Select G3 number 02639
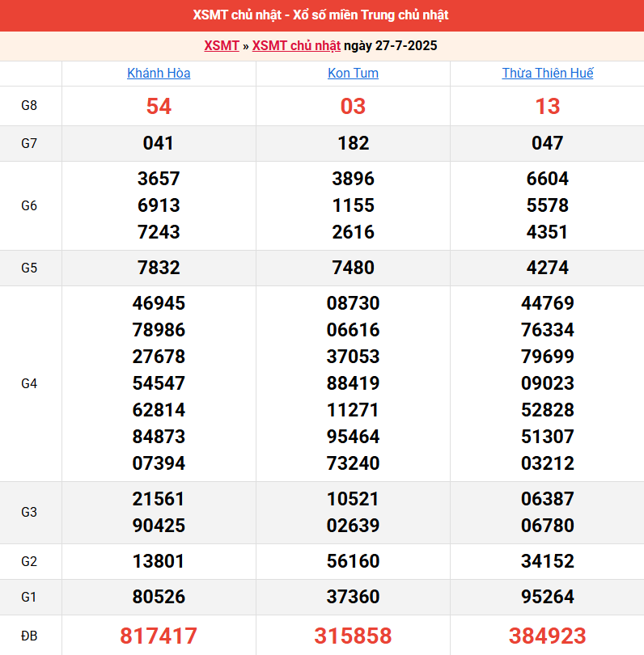Viewport: 644px width, 655px height. (353, 526)
